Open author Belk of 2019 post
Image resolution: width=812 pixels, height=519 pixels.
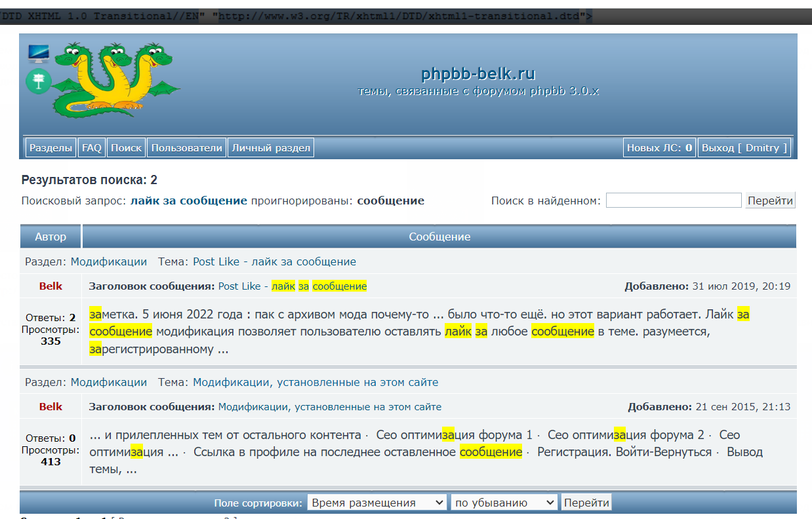(51, 286)
